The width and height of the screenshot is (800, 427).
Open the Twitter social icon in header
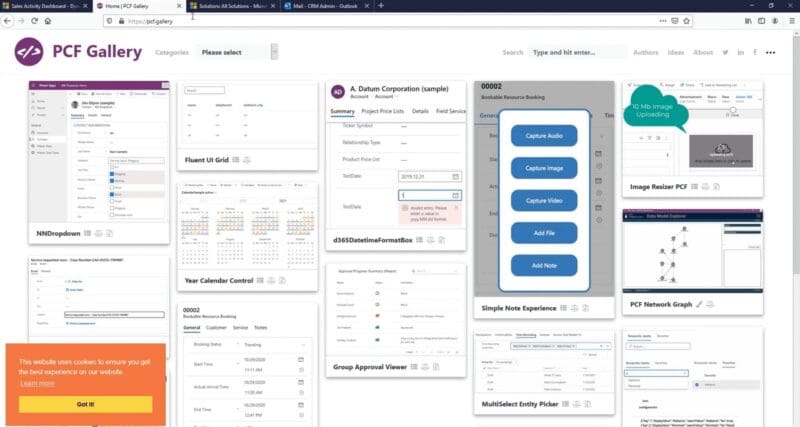(726, 52)
